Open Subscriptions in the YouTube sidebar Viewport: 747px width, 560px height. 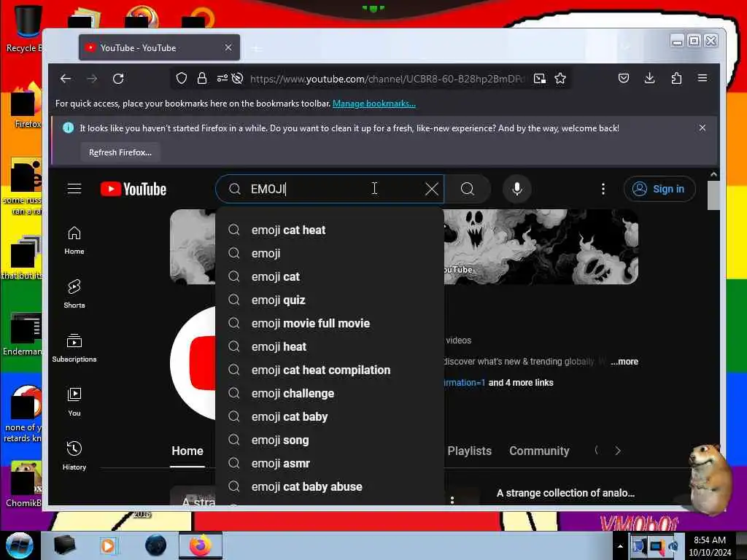pos(74,348)
